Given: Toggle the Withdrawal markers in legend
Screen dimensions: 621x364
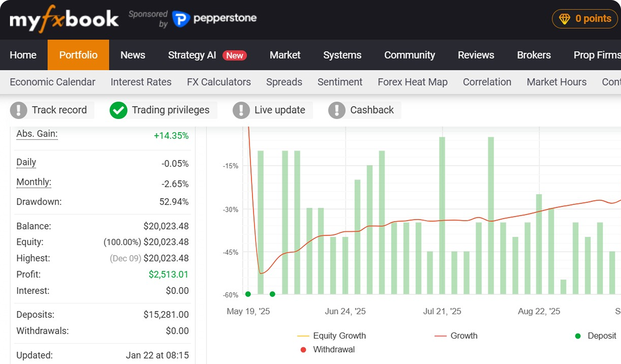Looking at the screenshot, I should [x=327, y=350].
